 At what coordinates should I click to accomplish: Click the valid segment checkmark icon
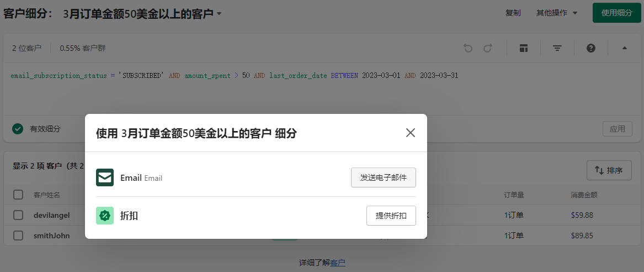[18, 129]
